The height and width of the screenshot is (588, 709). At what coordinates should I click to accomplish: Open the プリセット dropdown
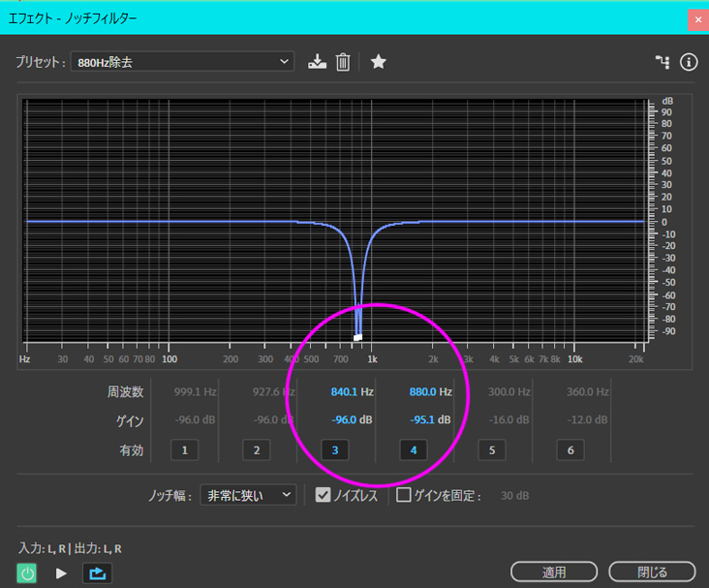click(182, 62)
